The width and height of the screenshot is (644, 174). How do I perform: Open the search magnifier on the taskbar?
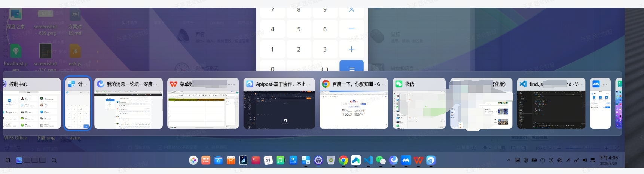point(54,160)
